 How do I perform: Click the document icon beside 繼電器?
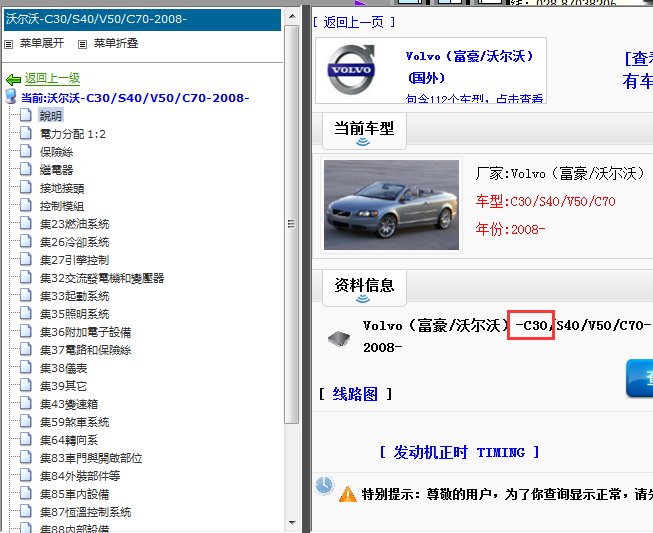pos(26,169)
